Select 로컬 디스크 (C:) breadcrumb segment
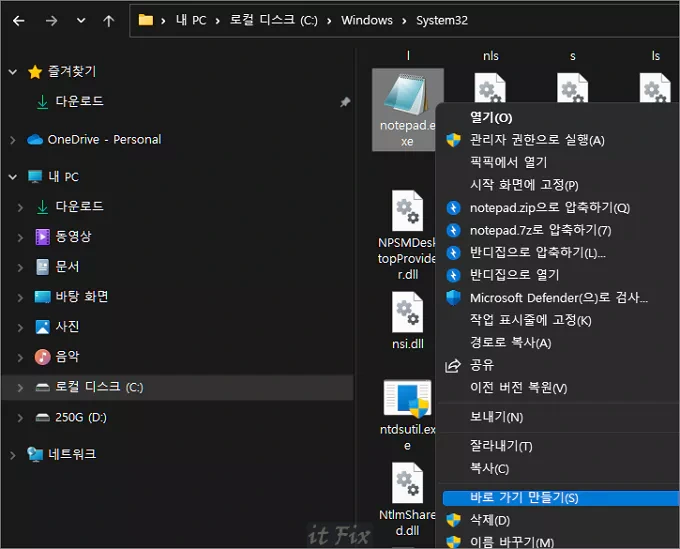Screen dimensions: 680x549 [274, 20]
